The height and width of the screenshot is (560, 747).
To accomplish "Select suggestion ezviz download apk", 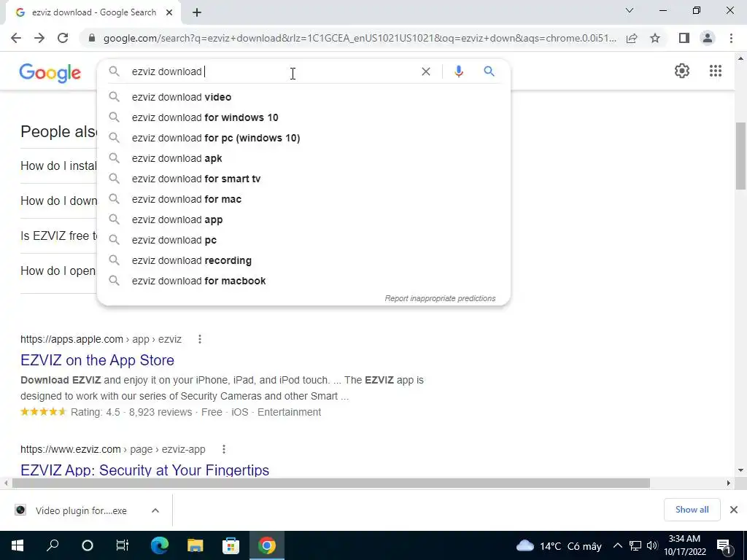I will [x=304, y=158].
